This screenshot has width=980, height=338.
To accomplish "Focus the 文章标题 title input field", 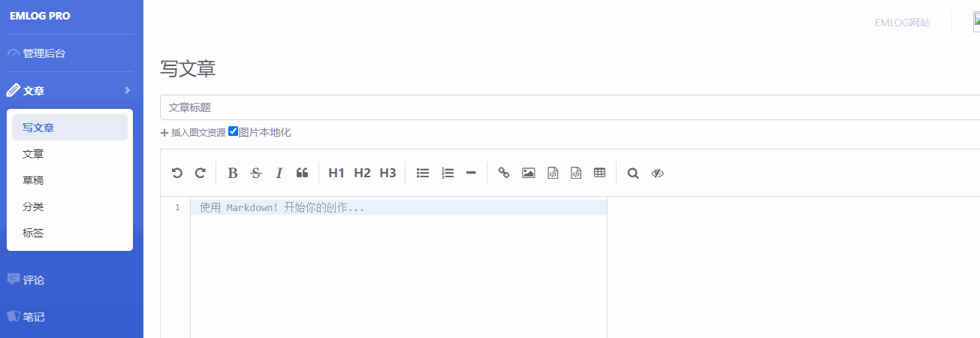I will 571,107.
